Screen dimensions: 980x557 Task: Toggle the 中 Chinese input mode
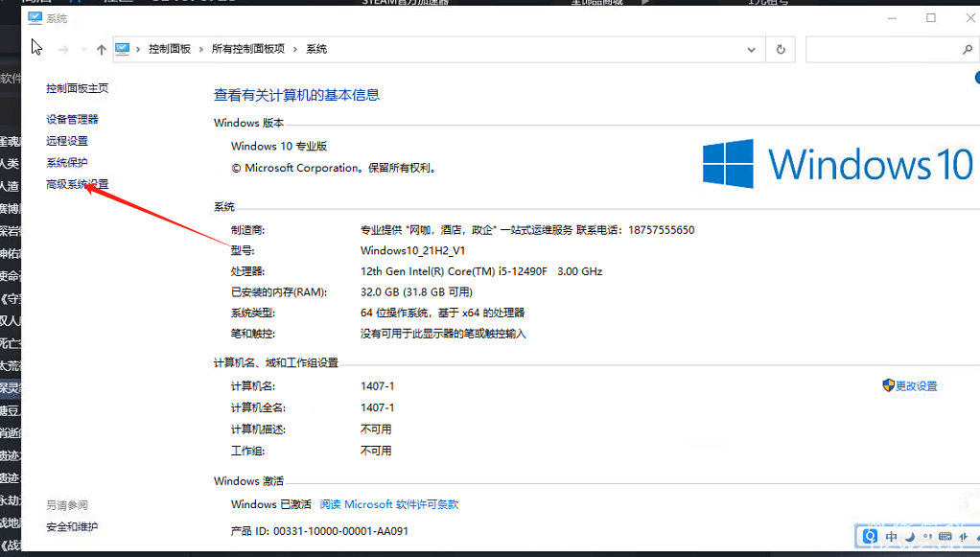[891, 536]
